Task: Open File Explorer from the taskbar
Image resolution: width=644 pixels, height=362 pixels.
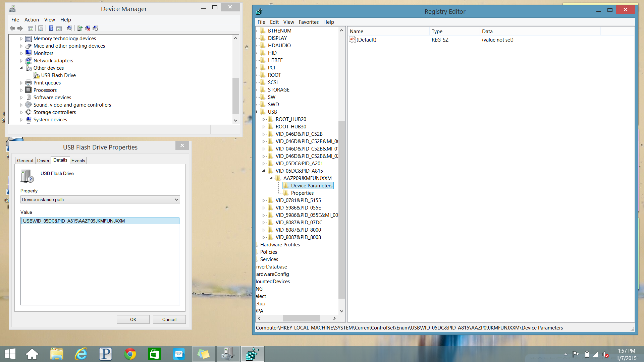Action: (57, 354)
